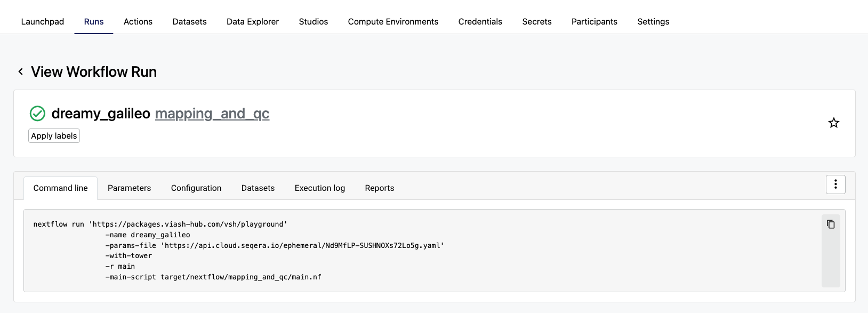Open workspace Settings
868x313 pixels.
[653, 22]
